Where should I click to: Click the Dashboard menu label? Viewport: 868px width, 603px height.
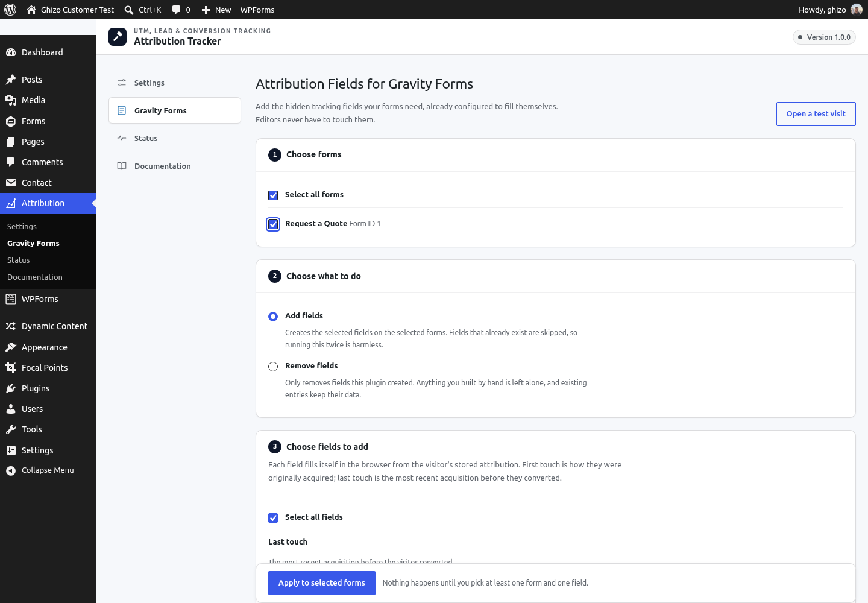(42, 52)
